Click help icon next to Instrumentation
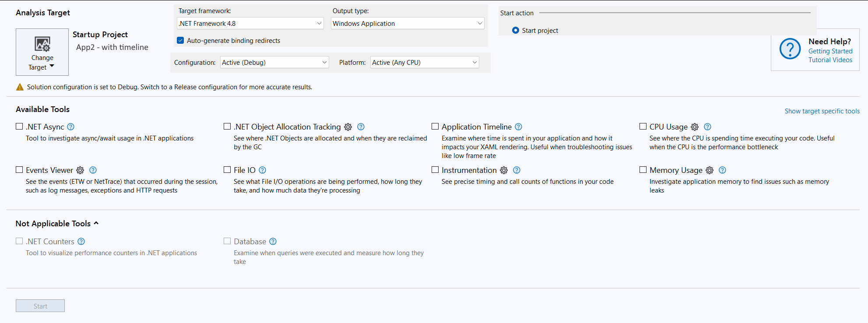This screenshot has width=868, height=323. (517, 170)
